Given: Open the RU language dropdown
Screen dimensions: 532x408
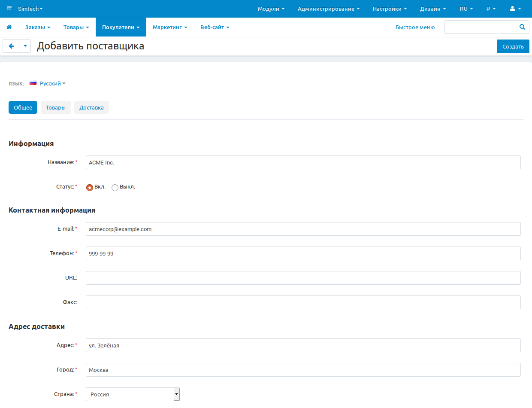Looking at the screenshot, I should click(x=466, y=9).
